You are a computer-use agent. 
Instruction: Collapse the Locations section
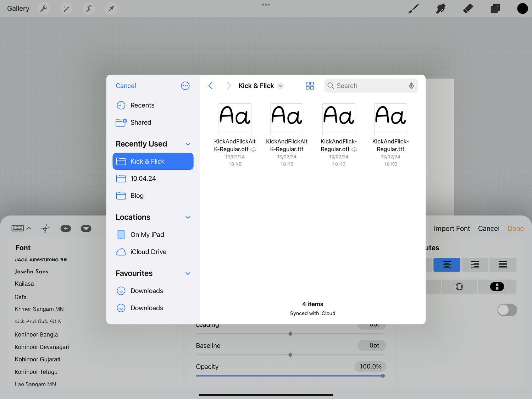coord(188,217)
